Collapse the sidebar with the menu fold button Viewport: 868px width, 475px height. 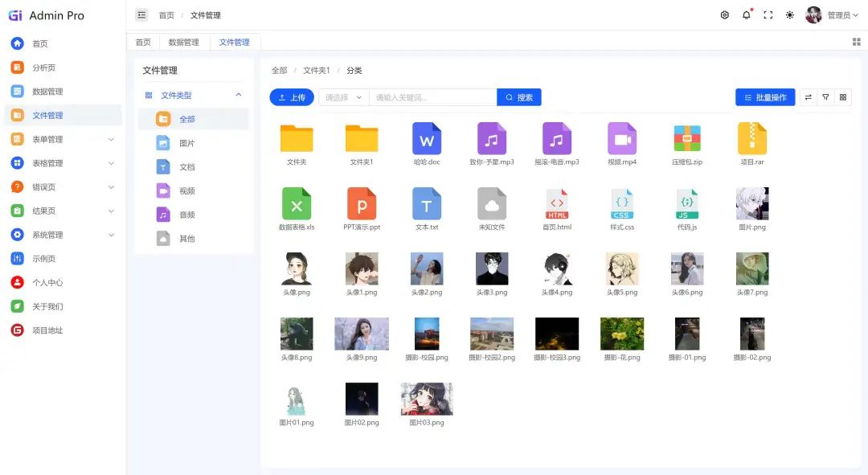click(x=141, y=15)
